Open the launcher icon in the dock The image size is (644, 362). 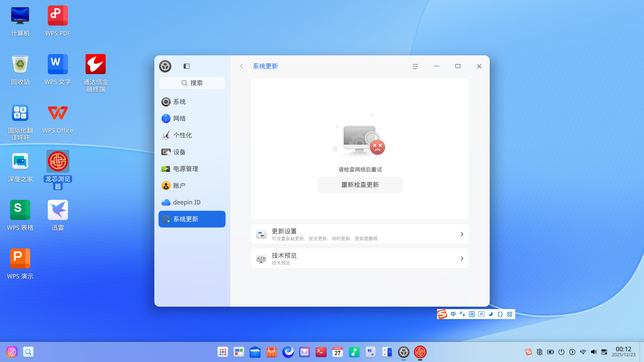223,352
